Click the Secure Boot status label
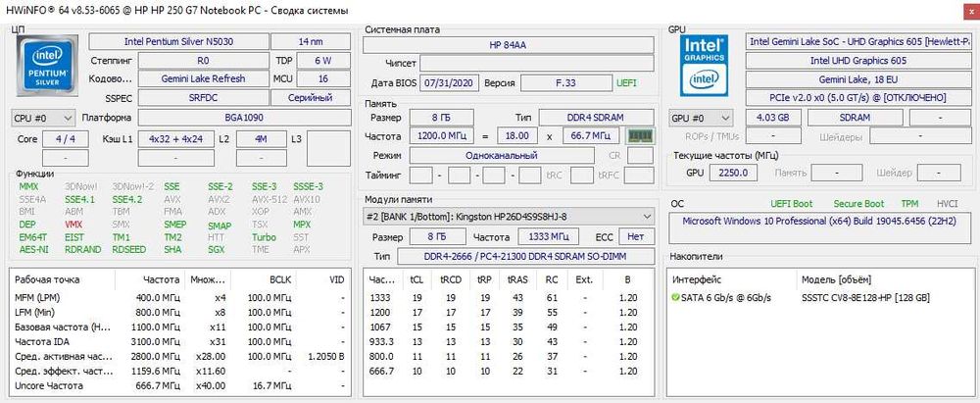The height and width of the screenshot is (403, 980). click(858, 204)
